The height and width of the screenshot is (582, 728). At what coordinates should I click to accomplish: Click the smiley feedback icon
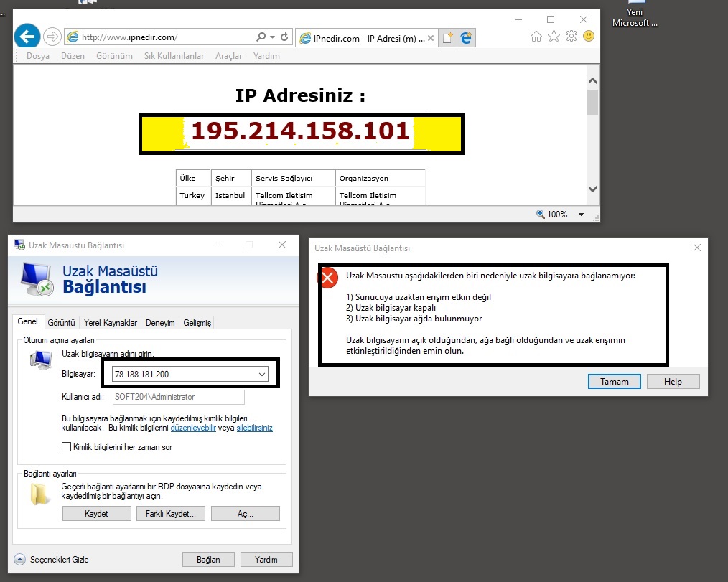[589, 36]
